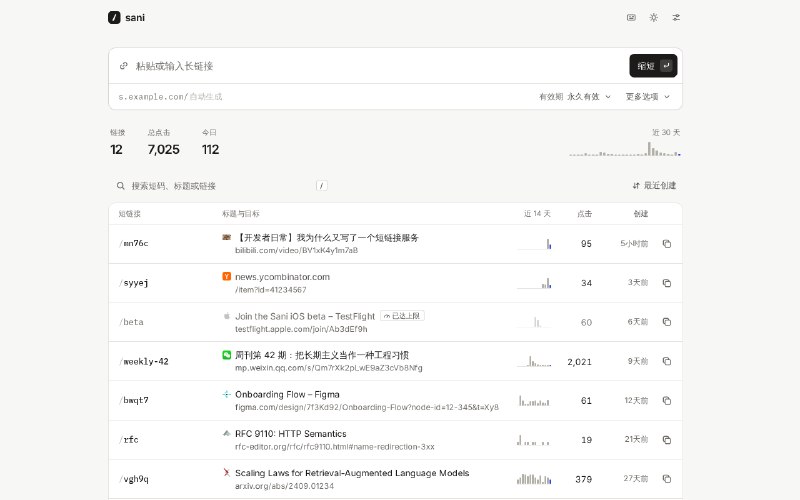The width and height of the screenshot is (800, 500).
Task: Select the /mn76c short code
Action: click(x=134, y=243)
